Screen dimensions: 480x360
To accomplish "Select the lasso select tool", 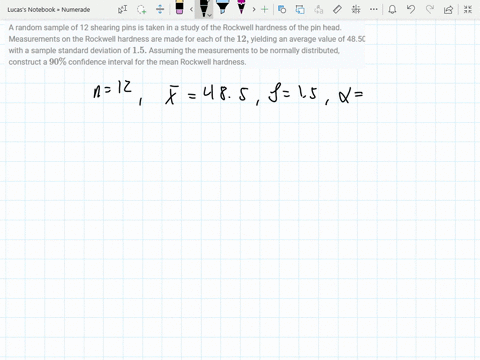I will pos(142,9).
